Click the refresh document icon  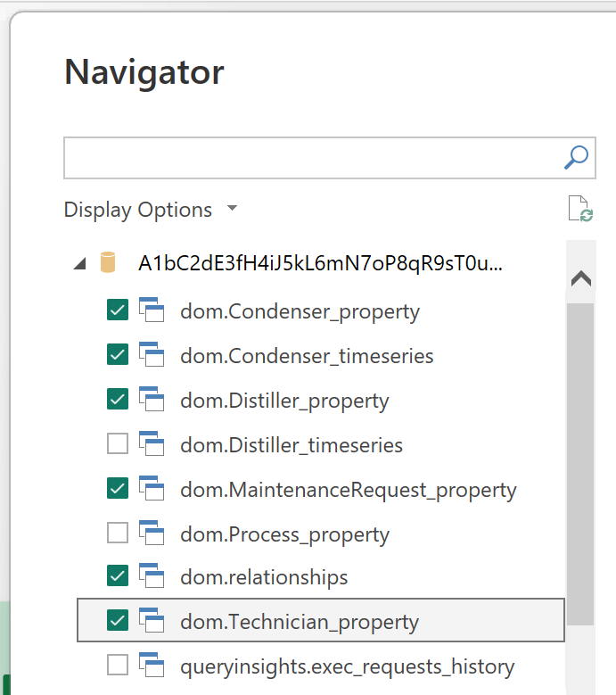tap(580, 209)
